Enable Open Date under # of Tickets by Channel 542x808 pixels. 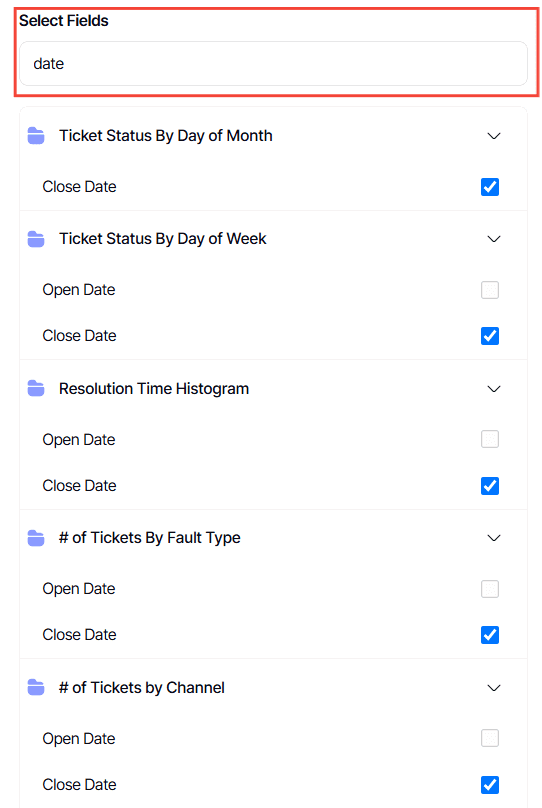pos(490,738)
